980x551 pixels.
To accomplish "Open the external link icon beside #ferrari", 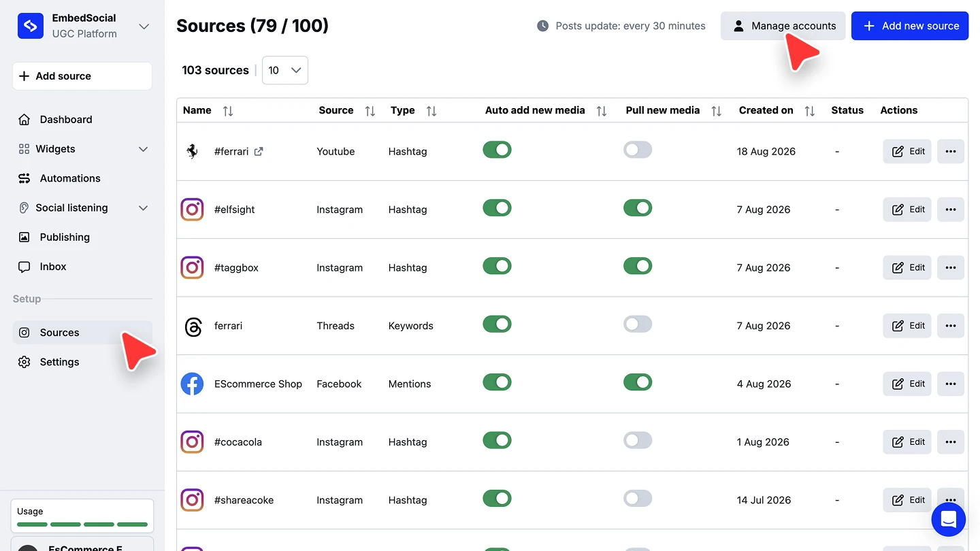I will pos(259,152).
